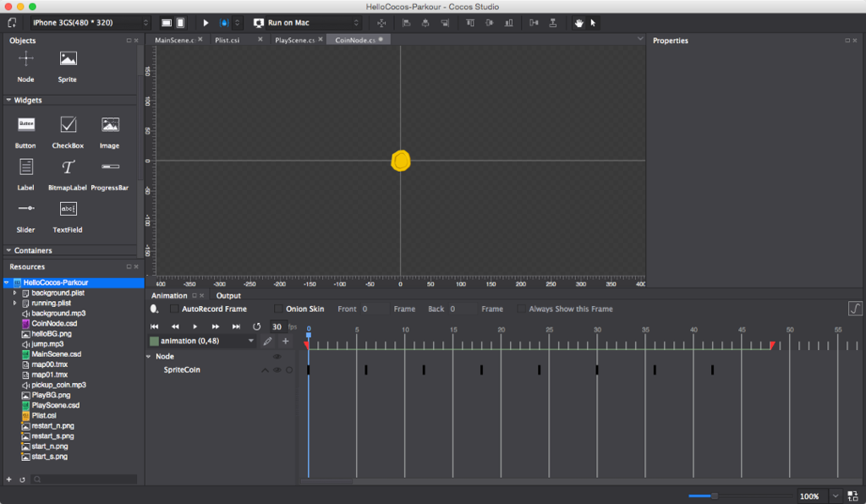866x504 pixels.
Task: Click the align left toolbar icon
Action: [407, 23]
